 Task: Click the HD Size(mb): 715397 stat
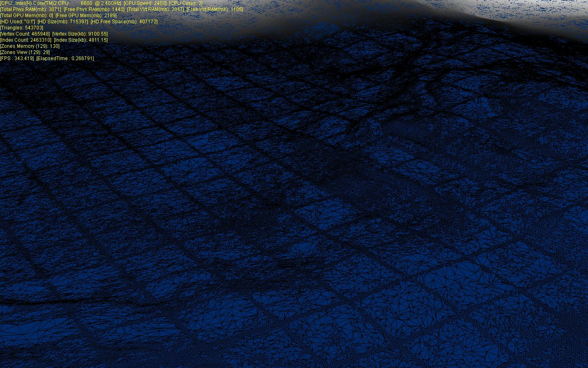pos(63,22)
